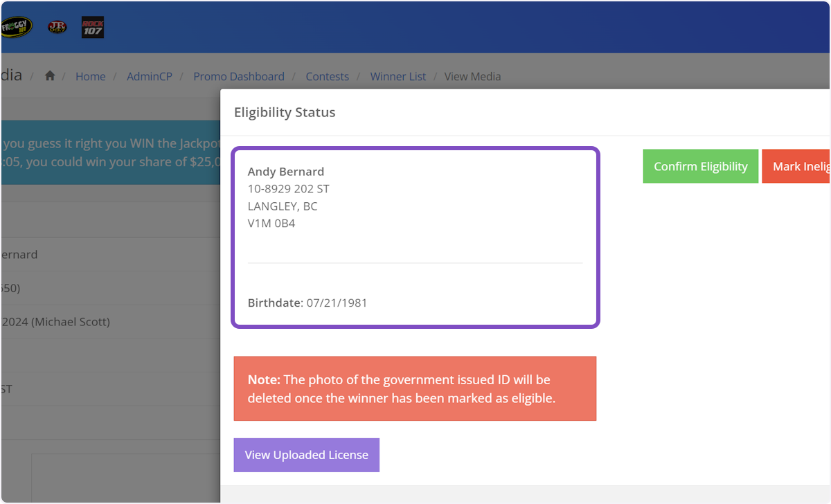Navigate to the Home breadcrumb link
Screen dimensions: 831x504
91,76
